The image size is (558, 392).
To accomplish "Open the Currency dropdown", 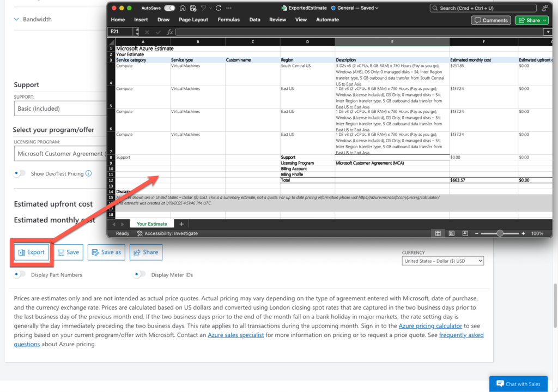I will coord(442,261).
